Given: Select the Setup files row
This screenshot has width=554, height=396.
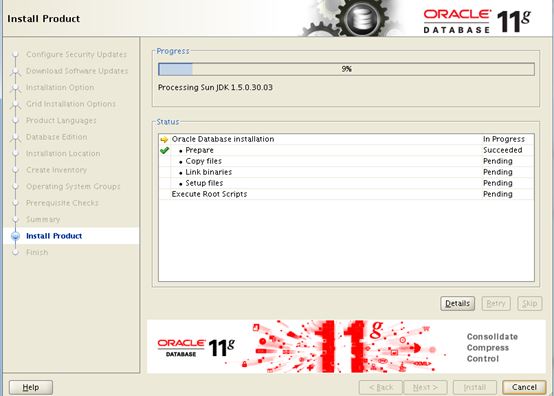Looking at the screenshot, I should point(346,183).
